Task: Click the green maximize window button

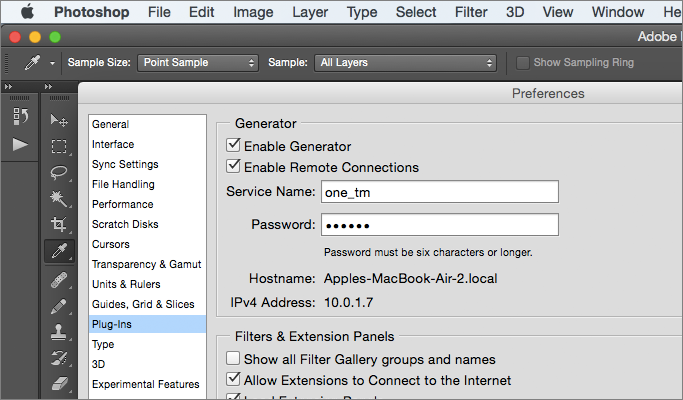Action: tap(55, 37)
